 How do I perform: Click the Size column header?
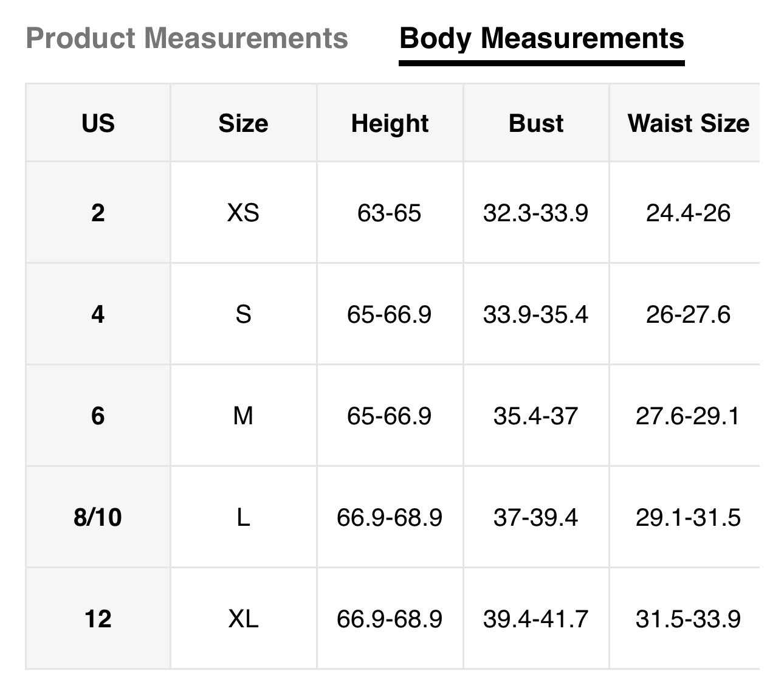pyautogui.click(x=243, y=123)
